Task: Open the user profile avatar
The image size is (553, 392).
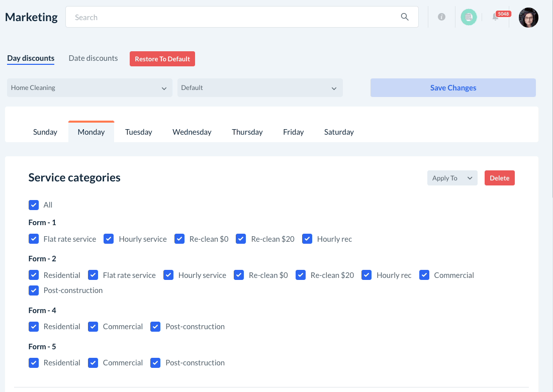Action: (528, 18)
